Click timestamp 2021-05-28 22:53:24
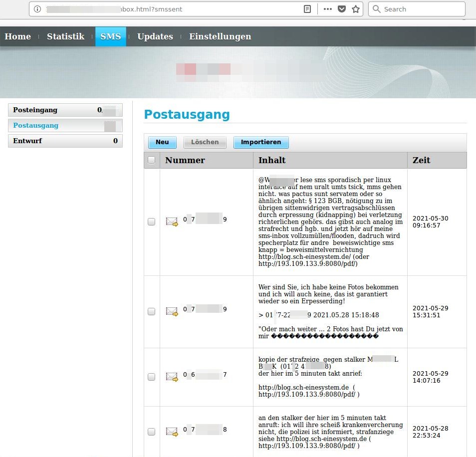This screenshot has height=457, width=476. (x=430, y=432)
